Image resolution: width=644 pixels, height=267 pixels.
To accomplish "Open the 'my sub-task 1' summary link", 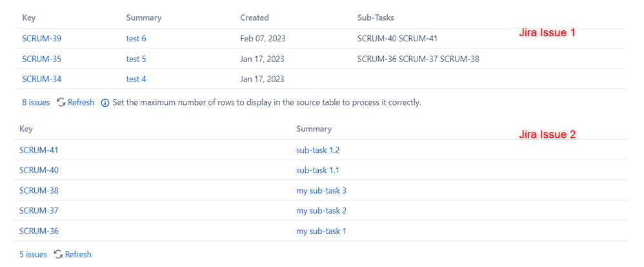I will coord(321,231).
